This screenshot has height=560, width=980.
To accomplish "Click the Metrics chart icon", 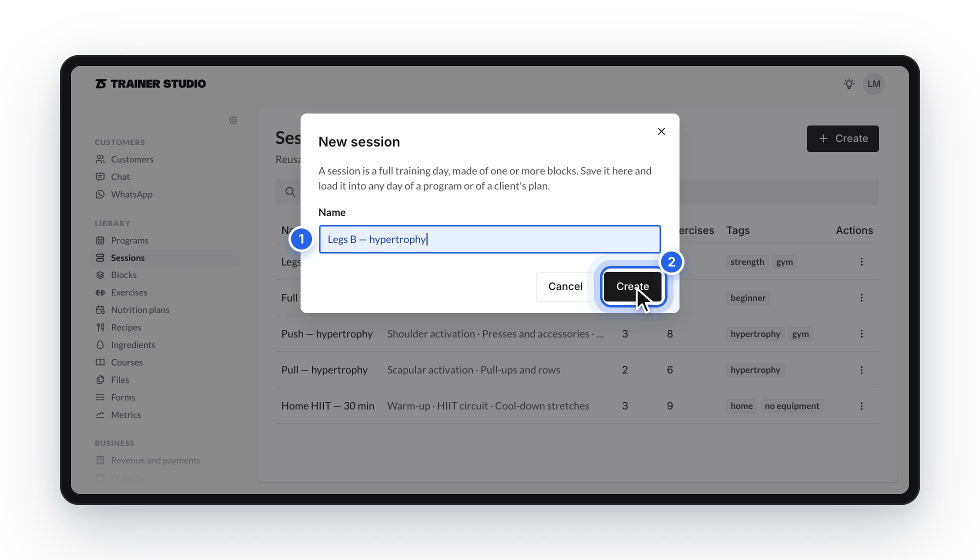I will click(x=100, y=415).
